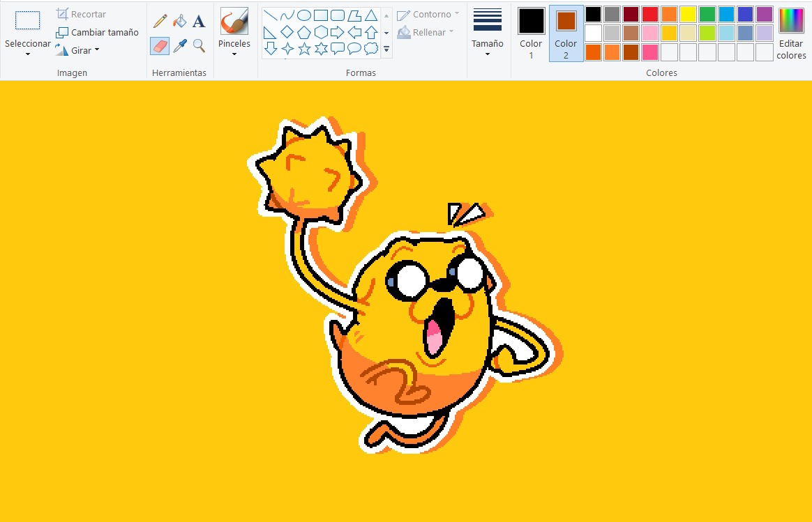812x522 pixels.
Task: Select the Pencil tool
Action: pyautogui.click(x=160, y=21)
